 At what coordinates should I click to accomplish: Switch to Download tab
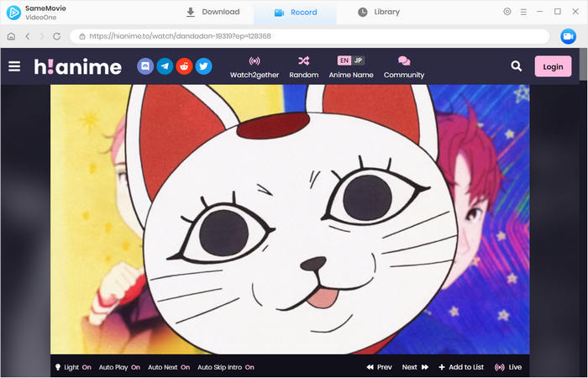coord(213,12)
